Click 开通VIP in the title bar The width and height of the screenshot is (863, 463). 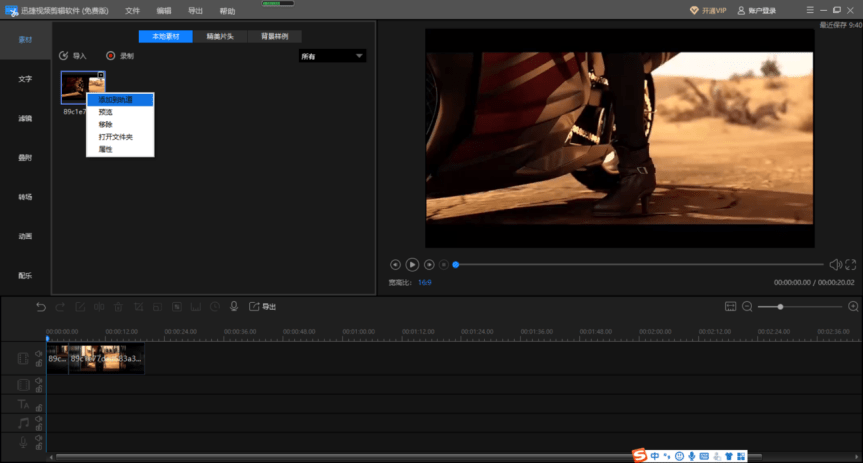(708, 10)
